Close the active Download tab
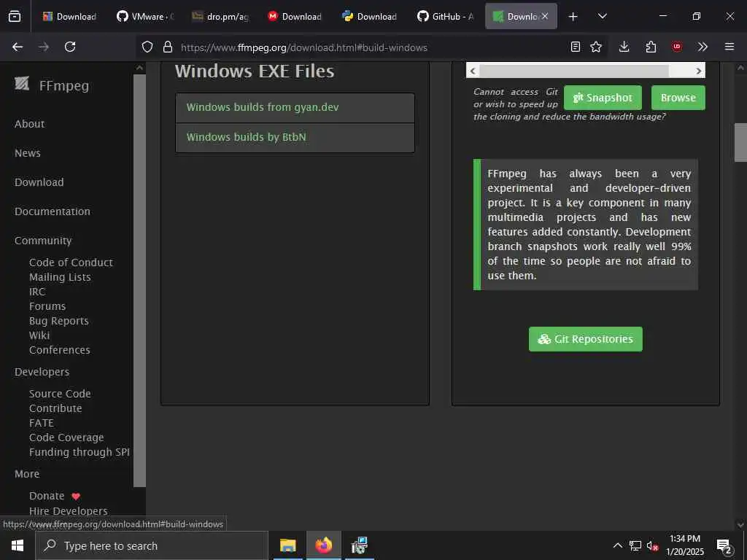 (x=545, y=16)
